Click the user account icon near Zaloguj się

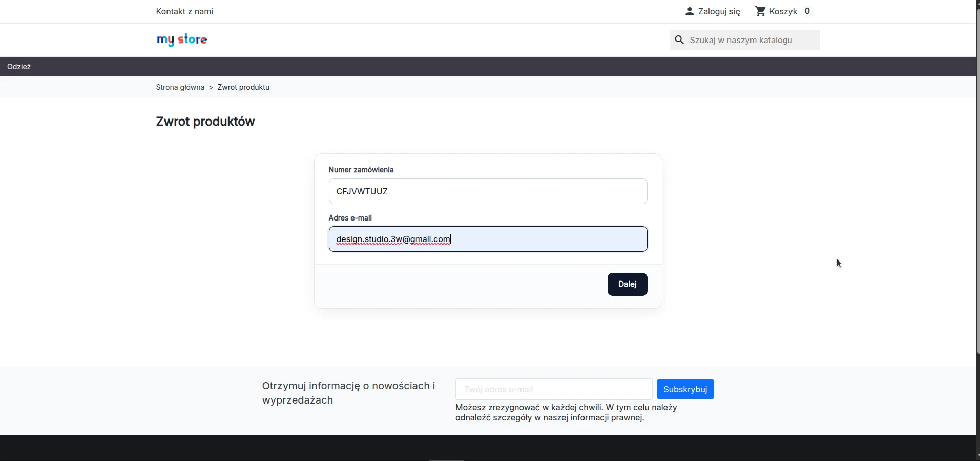(690, 11)
